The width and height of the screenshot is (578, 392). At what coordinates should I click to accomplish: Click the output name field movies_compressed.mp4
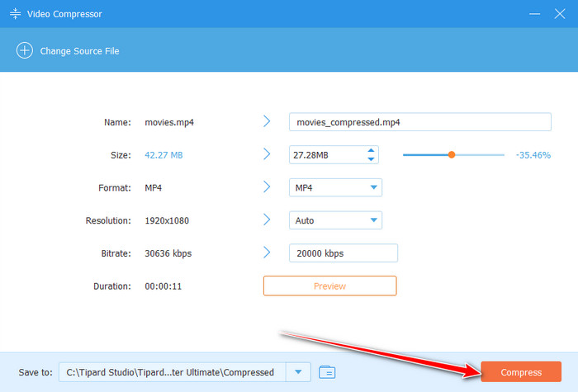(x=419, y=122)
